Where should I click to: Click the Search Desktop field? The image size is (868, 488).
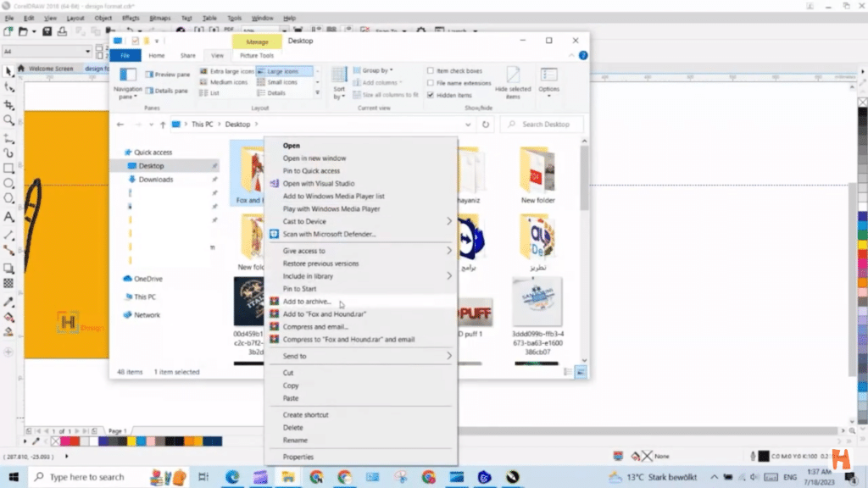point(542,125)
